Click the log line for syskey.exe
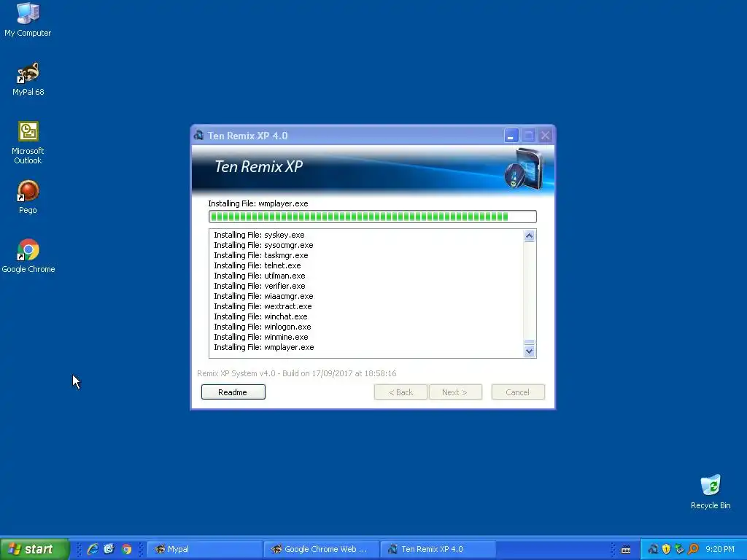The image size is (747, 560). (259, 235)
